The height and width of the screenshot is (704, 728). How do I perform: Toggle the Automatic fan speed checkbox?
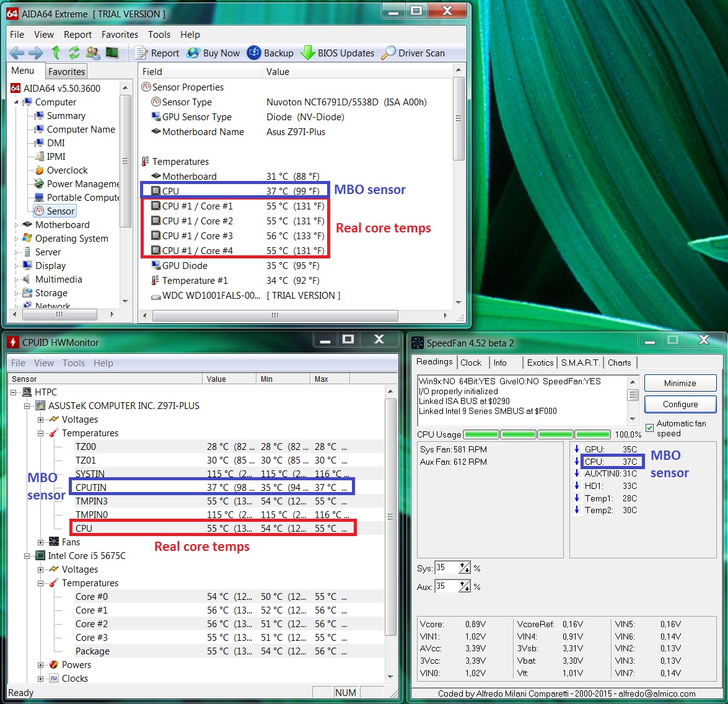649,428
